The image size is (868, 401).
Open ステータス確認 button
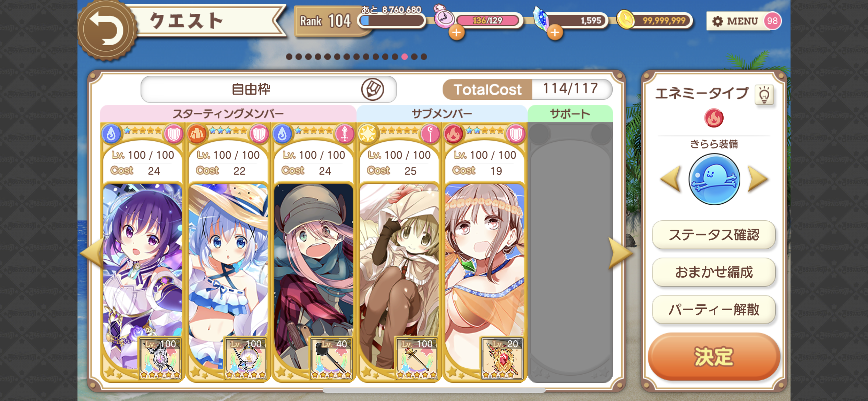click(x=714, y=235)
